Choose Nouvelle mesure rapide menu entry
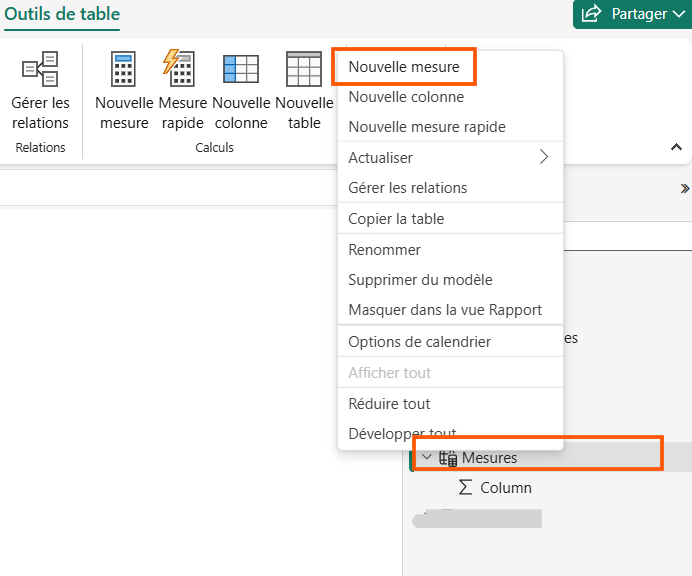The height and width of the screenshot is (576, 692). point(450,127)
